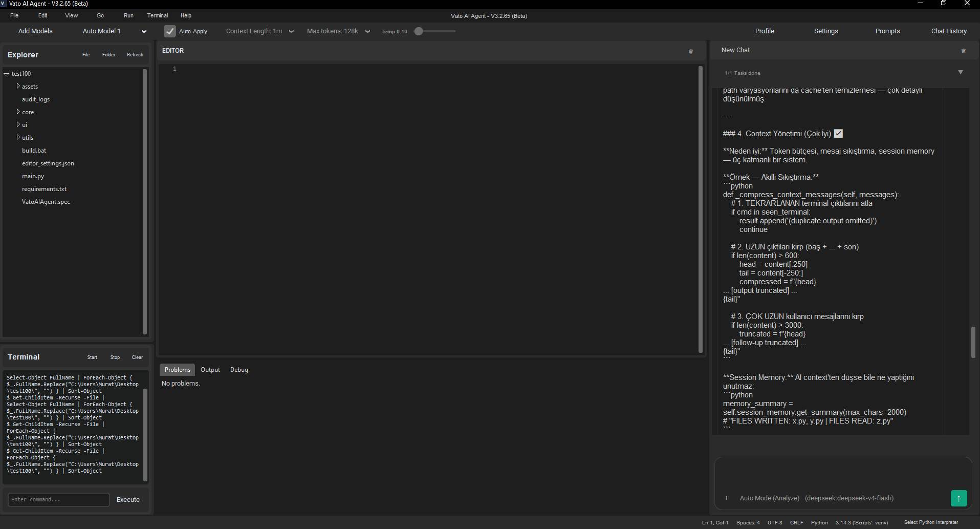
Task: Click the CRLF line ending indicator
Action: [796, 523]
